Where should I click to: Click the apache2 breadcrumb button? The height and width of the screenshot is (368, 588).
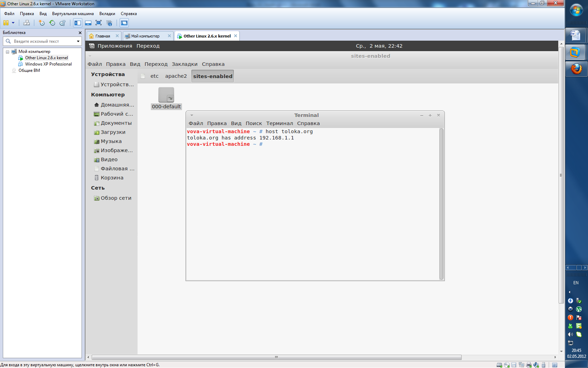click(x=176, y=76)
